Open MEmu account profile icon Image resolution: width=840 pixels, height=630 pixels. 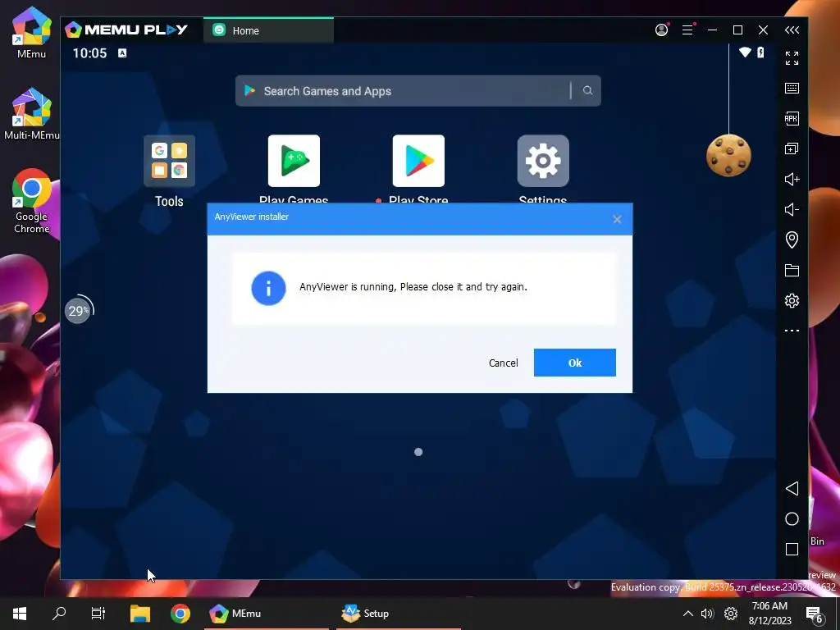[662, 30]
